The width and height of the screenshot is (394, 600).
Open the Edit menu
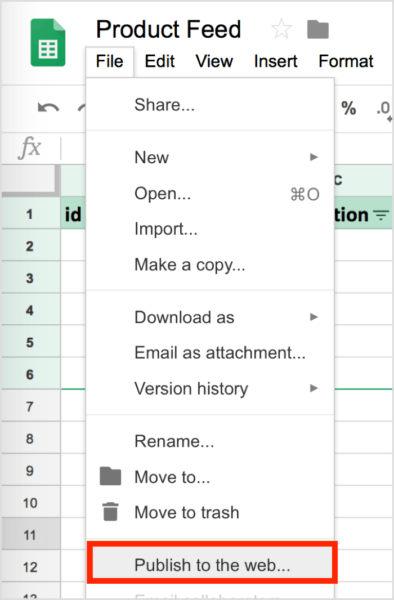point(160,61)
